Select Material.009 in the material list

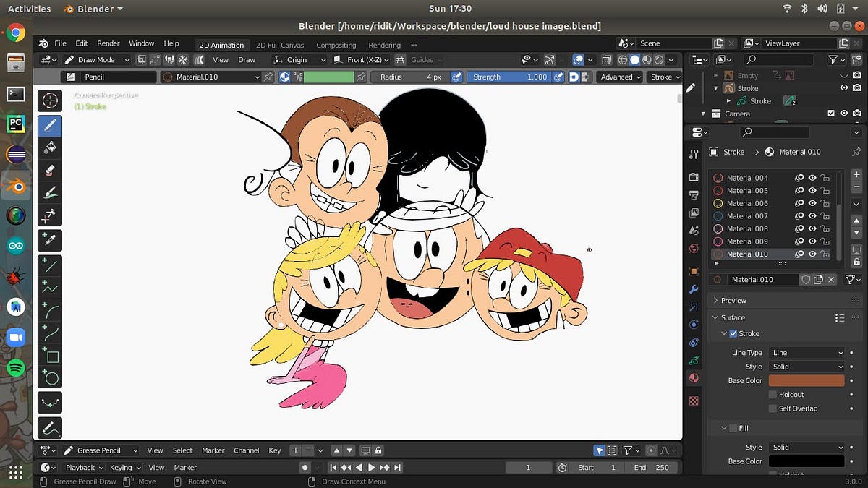tap(748, 241)
